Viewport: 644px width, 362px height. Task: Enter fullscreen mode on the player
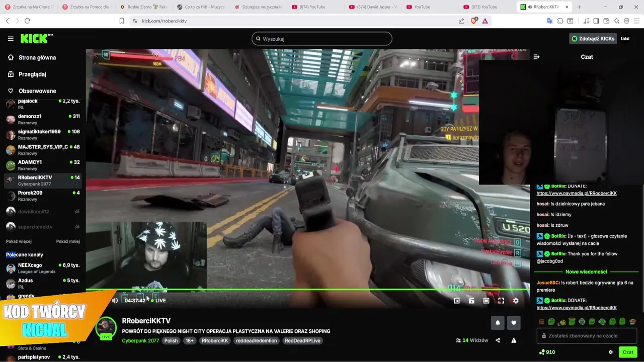tap(501, 301)
